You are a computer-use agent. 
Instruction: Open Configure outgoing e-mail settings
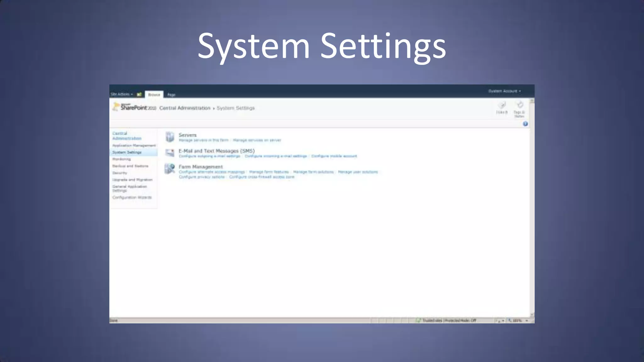209,156
